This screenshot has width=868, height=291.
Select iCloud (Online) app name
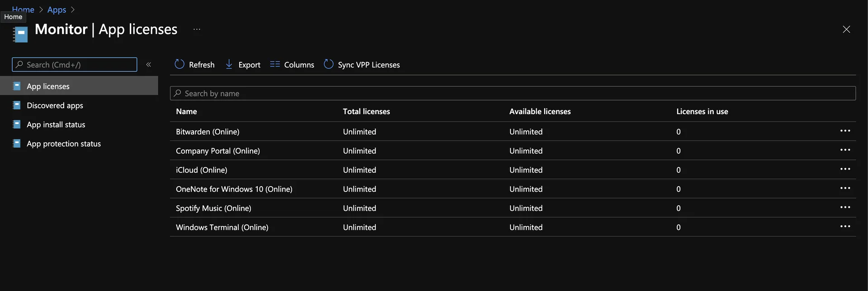(202, 170)
